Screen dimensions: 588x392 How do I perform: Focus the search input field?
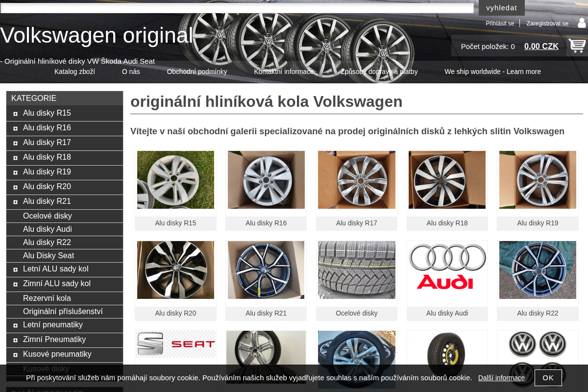[x=237, y=8]
